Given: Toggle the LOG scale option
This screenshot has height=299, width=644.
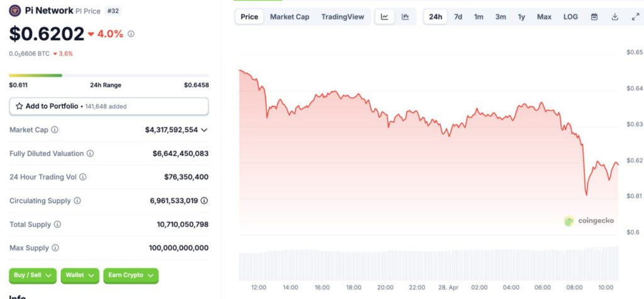Looking at the screenshot, I should 570,17.
